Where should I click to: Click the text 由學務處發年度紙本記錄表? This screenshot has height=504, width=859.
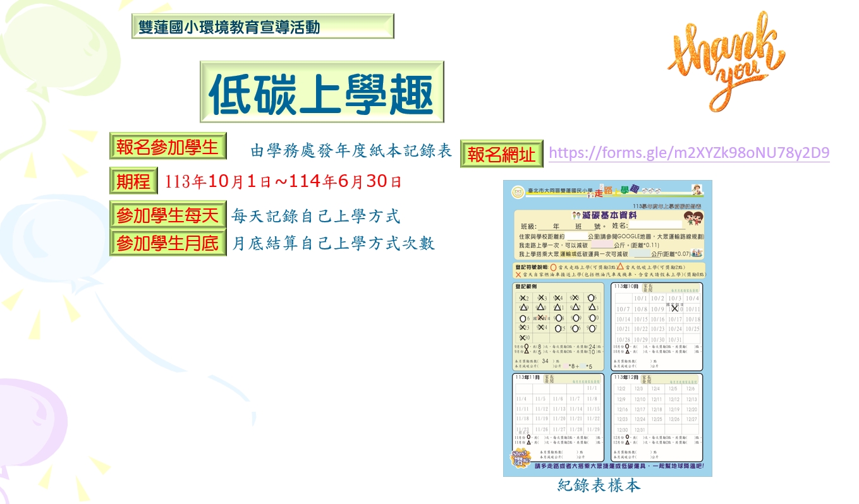(351, 152)
